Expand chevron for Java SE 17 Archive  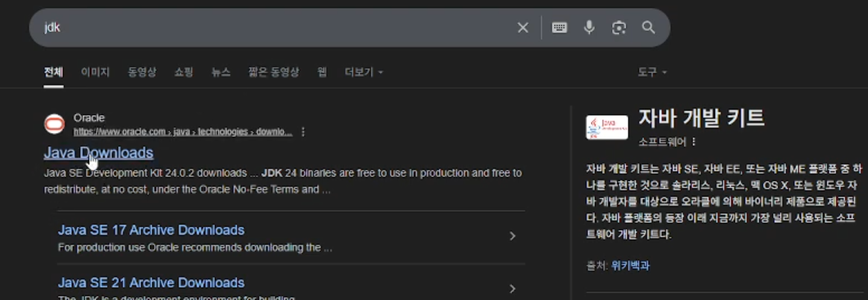tap(513, 236)
